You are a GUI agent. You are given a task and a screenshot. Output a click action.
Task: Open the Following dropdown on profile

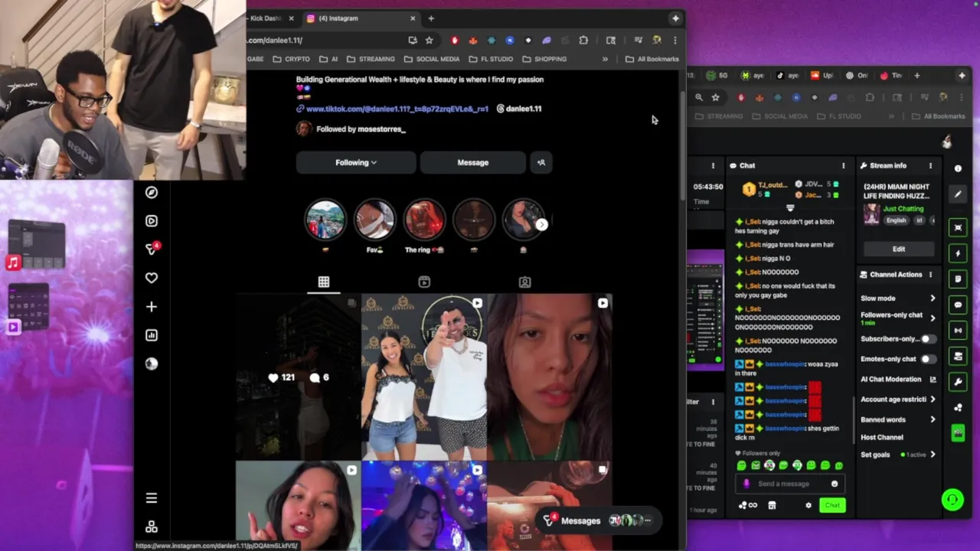click(356, 162)
